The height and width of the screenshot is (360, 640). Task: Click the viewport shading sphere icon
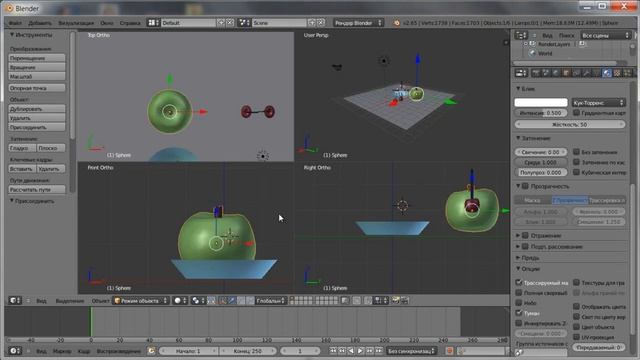point(180,301)
